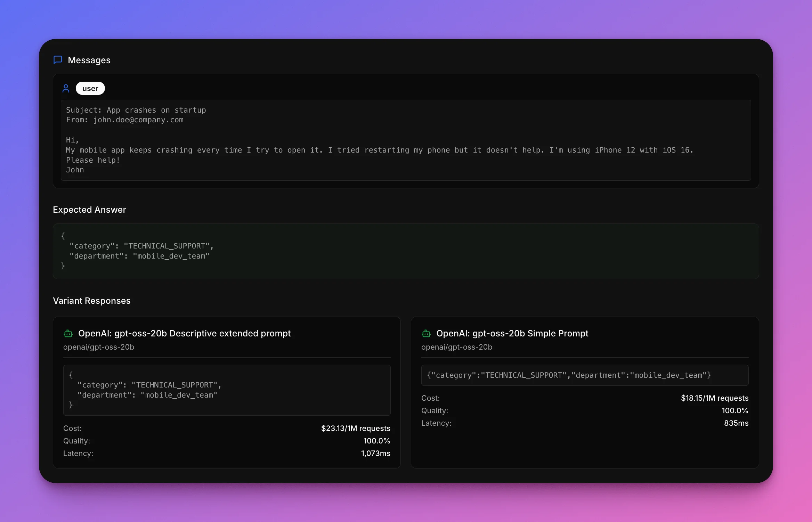Select the Descriptive extended prompt variant title
This screenshot has height=522, width=812.
184,333
